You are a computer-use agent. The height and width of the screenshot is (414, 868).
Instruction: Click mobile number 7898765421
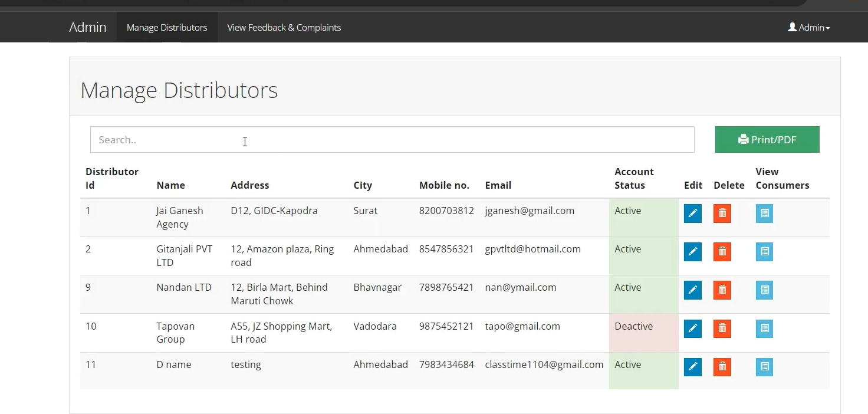click(x=446, y=287)
